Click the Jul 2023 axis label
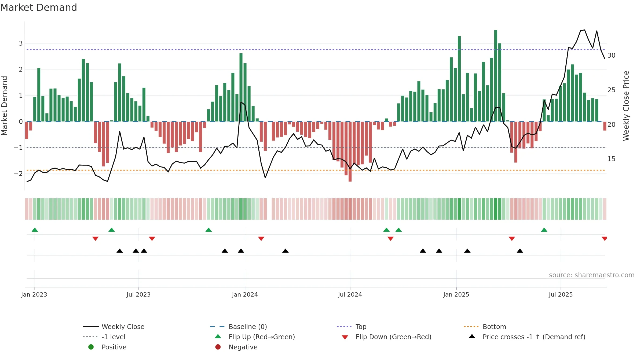Screen dimensions: 644x362 [x=139, y=295]
